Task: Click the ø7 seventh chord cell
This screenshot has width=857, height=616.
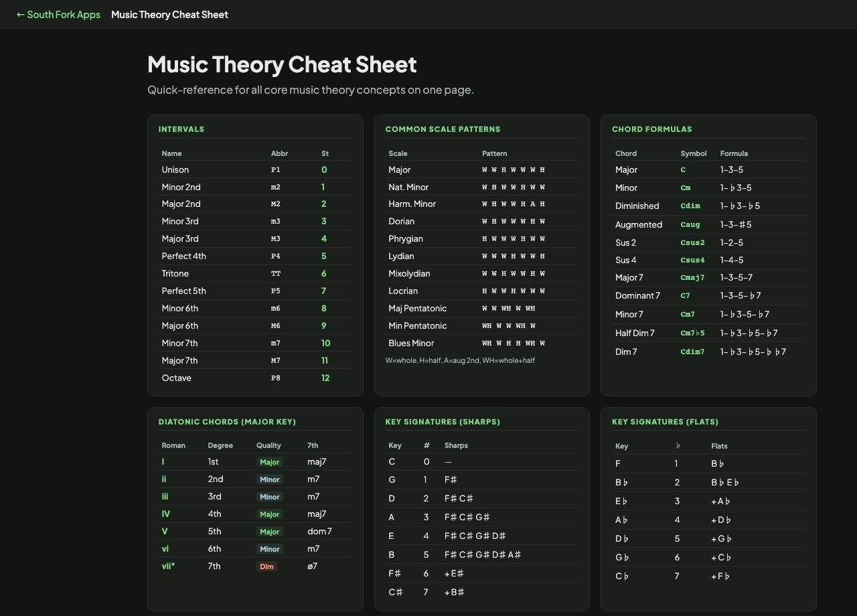Action: click(312, 566)
